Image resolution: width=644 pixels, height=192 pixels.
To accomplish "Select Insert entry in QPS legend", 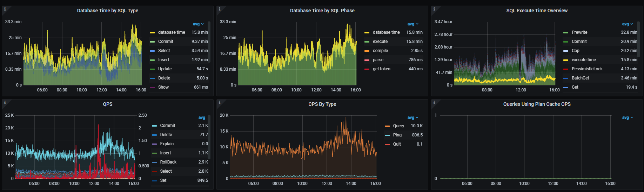I will (x=166, y=153).
